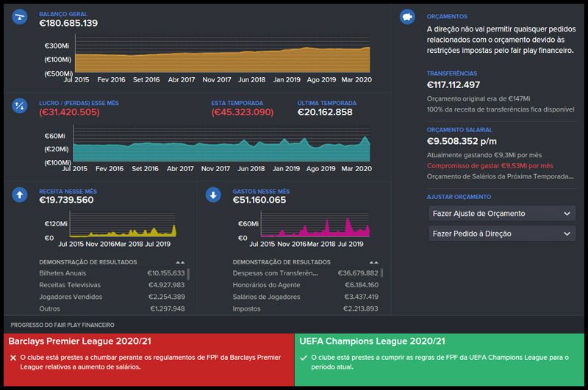Select the Barclays Premier League 2020/21 panel
The width and height of the screenshot is (588, 390).
[147, 359]
